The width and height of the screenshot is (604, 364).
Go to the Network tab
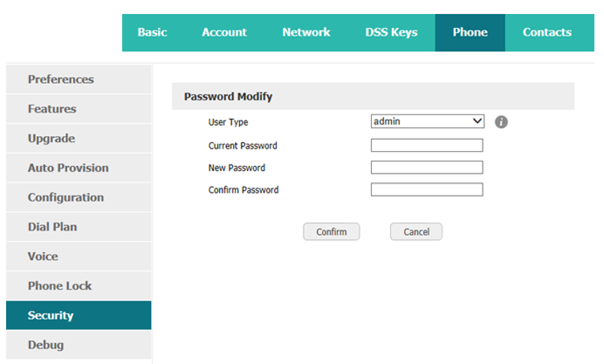click(306, 32)
